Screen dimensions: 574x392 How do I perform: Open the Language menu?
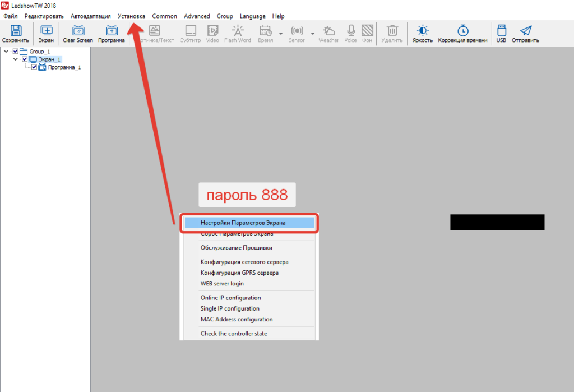253,16
